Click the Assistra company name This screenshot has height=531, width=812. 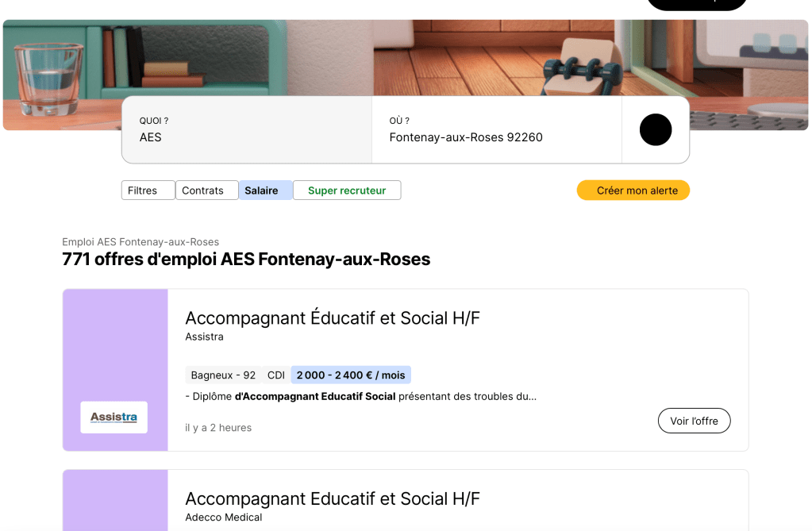[x=204, y=337]
